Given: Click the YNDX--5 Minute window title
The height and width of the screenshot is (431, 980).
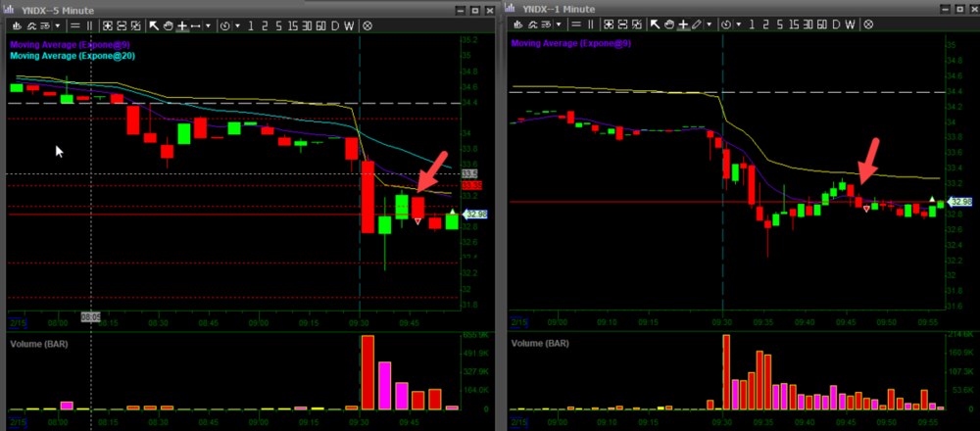Looking at the screenshot, I should pos(61,8).
